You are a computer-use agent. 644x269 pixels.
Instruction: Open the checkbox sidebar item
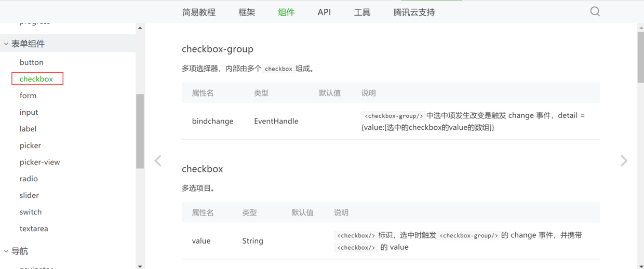(x=36, y=79)
